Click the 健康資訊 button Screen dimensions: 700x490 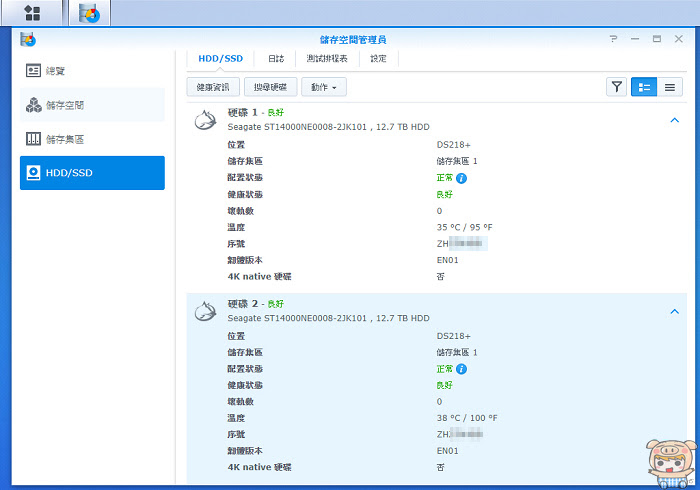click(213, 87)
